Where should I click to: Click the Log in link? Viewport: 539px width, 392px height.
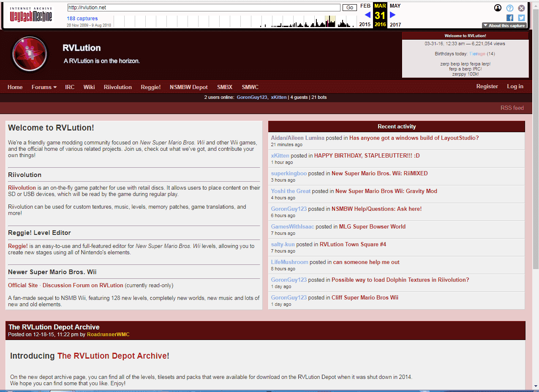[x=515, y=86]
